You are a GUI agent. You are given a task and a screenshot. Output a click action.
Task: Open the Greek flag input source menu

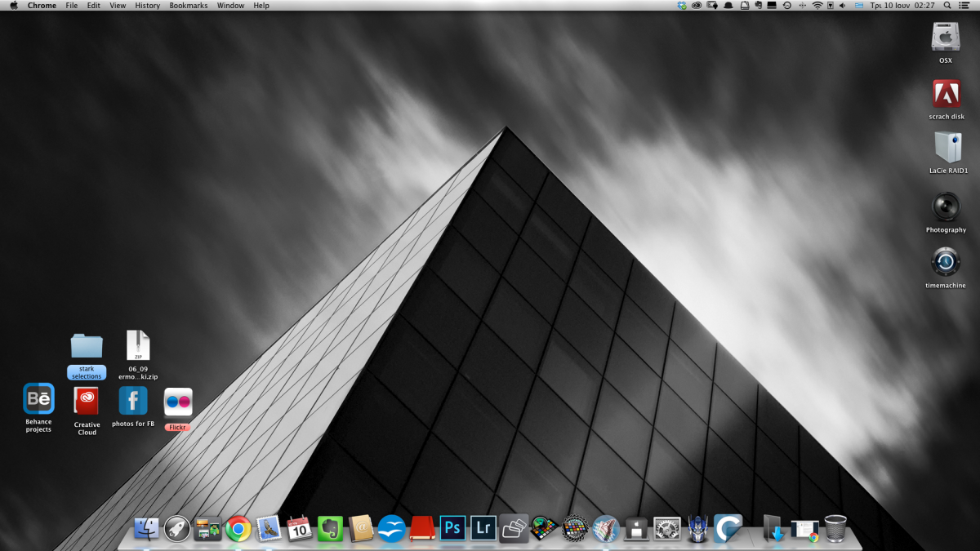pos(859,6)
